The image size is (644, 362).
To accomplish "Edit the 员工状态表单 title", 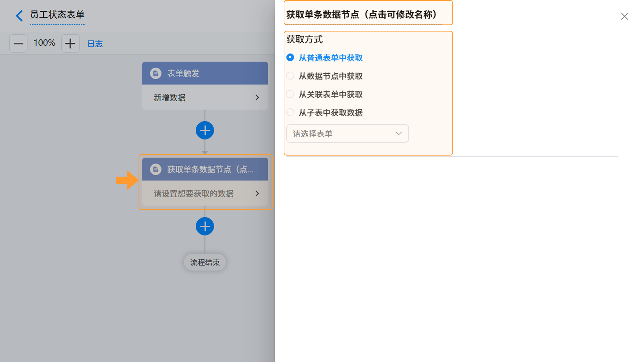I will [x=57, y=15].
